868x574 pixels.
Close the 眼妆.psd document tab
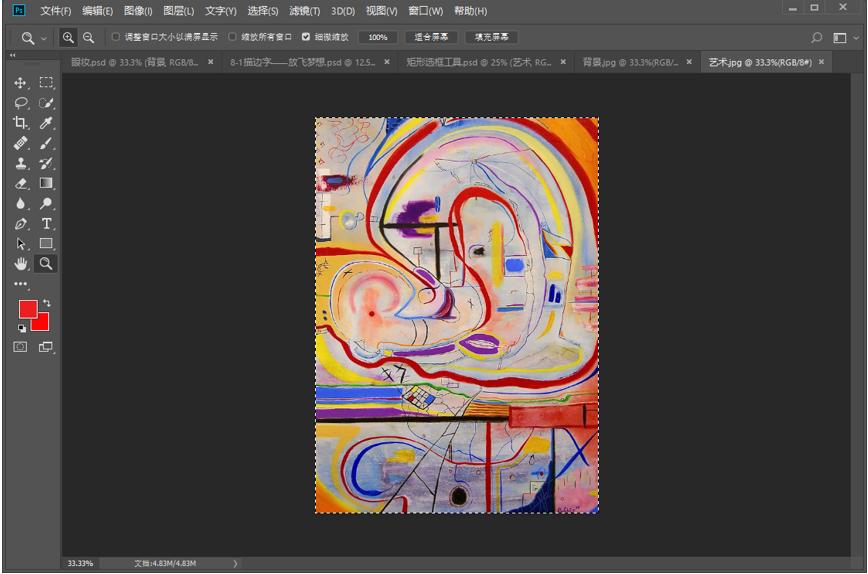click(211, 62)
